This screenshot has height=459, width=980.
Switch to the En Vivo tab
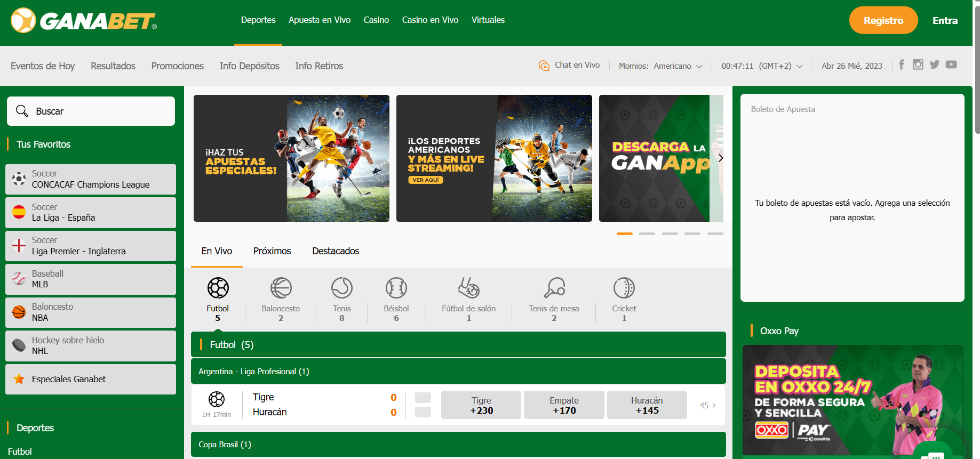click(217, 251)
